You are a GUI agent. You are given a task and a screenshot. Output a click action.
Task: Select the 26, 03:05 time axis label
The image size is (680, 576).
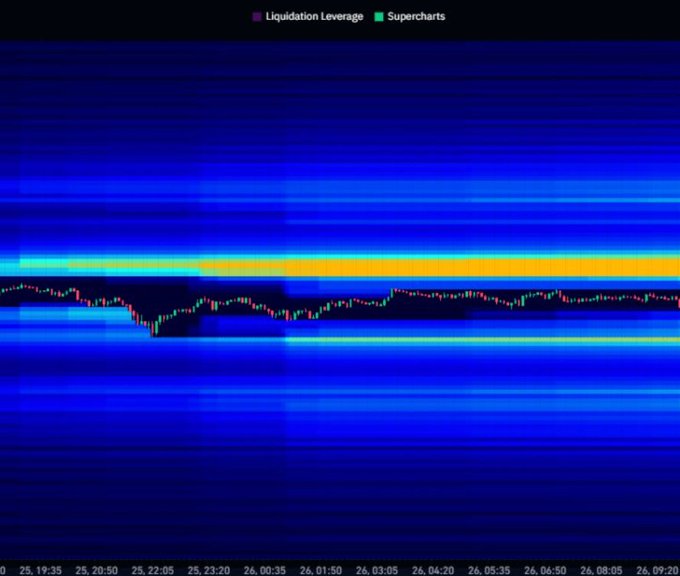point(377,570)
